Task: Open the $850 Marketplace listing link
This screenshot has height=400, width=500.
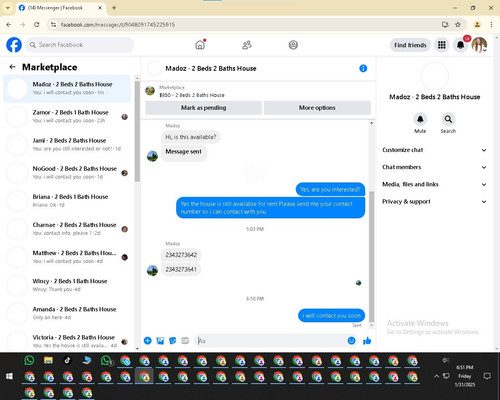Action: click(192, 95)
